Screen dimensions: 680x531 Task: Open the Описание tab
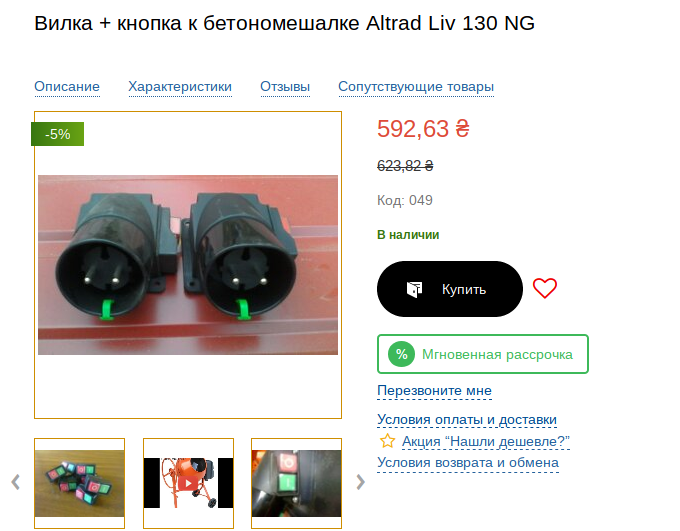click(x=67, y=86)
